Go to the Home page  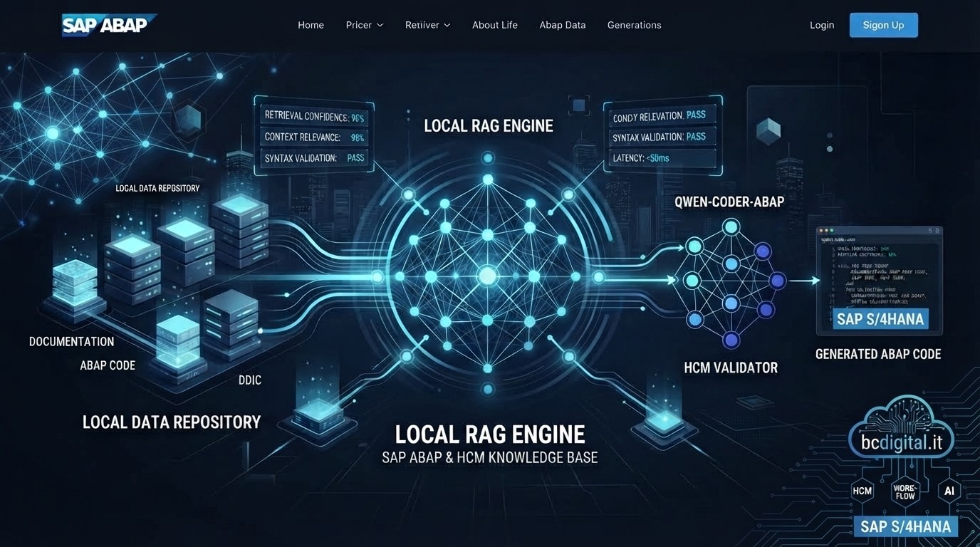pos(311,25)
